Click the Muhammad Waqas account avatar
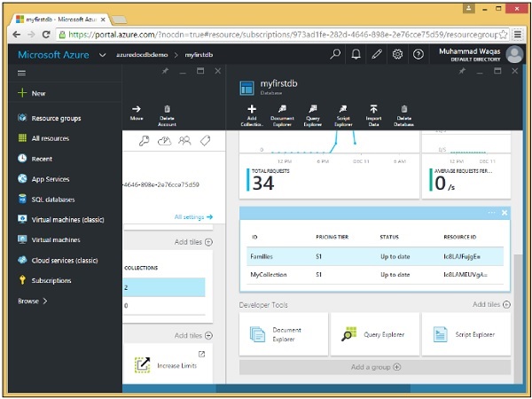532x399 pixels. point(514,54)
